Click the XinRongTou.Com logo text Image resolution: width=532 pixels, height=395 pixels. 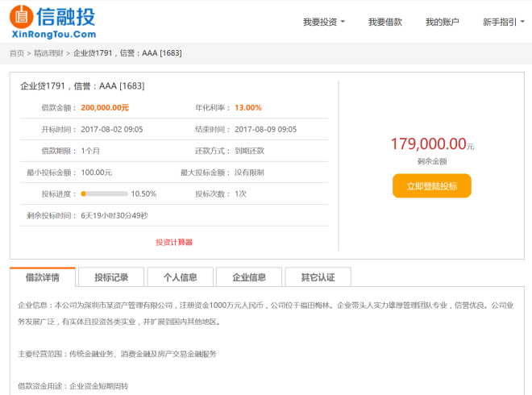point(54,35)
